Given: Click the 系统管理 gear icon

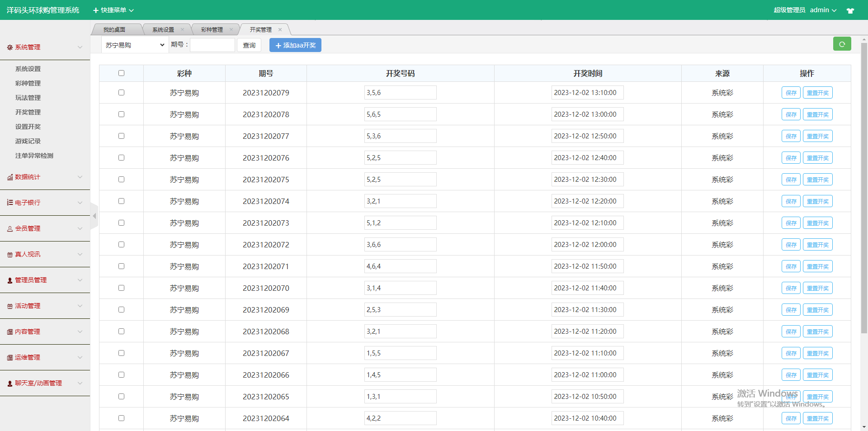Looking at the screenshot, I should [9, 47].
